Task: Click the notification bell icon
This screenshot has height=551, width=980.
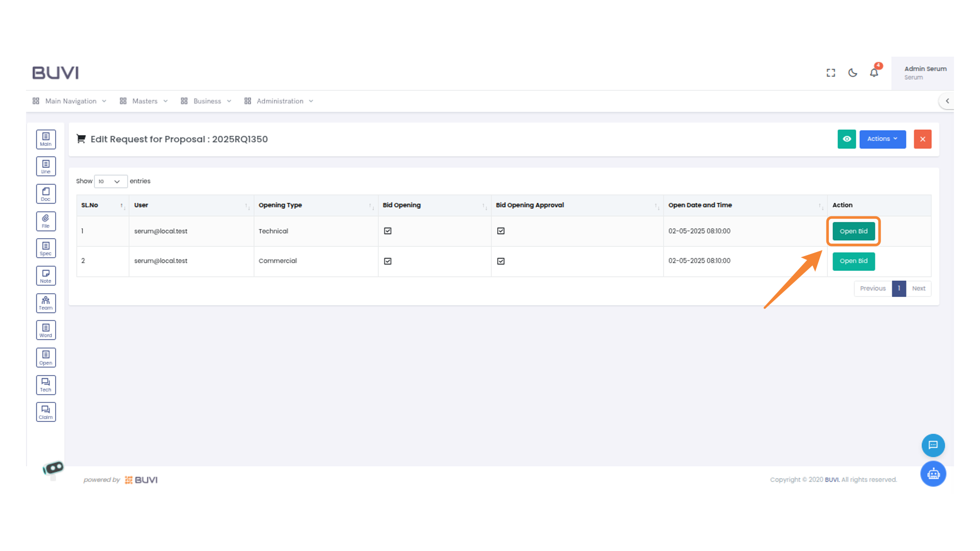Action: pos(874,73)
